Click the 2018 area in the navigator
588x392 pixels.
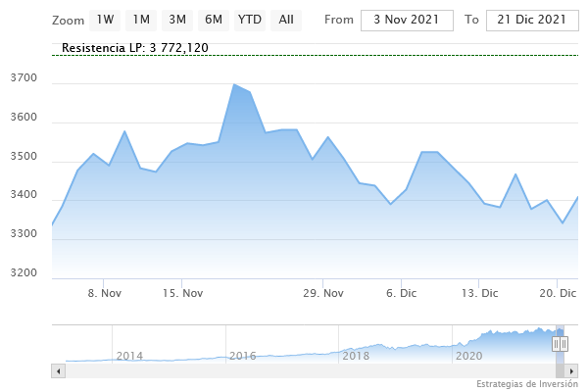point(355,355)
